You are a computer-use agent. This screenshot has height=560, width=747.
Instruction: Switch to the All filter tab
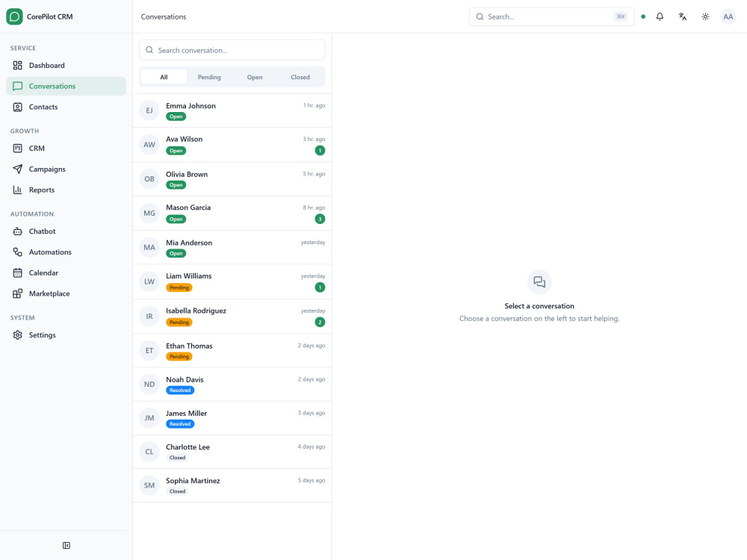164,77
